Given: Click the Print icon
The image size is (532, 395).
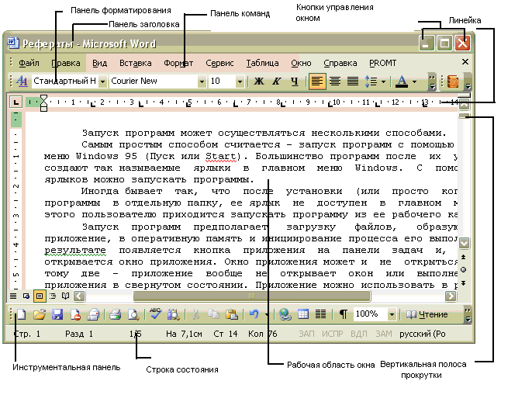Looking at the screenshot, I should point(116,314).
